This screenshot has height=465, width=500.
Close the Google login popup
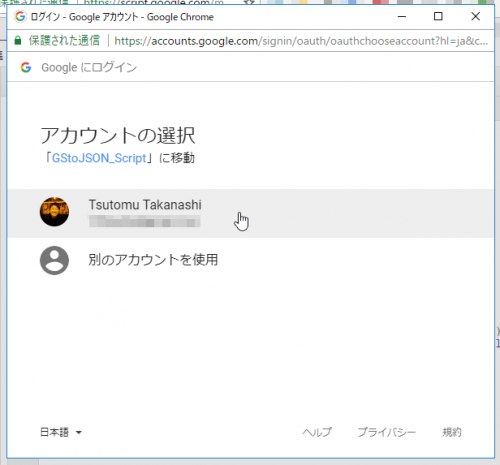pyautogui.click(x=475, y=16)
